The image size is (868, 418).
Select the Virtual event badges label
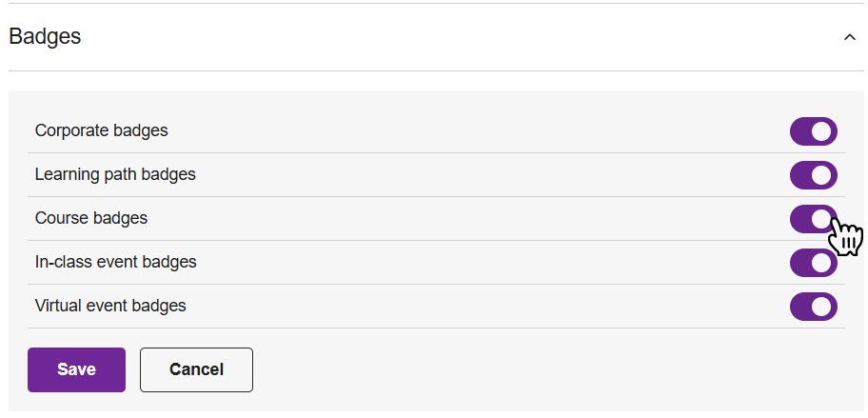(110, 307)
